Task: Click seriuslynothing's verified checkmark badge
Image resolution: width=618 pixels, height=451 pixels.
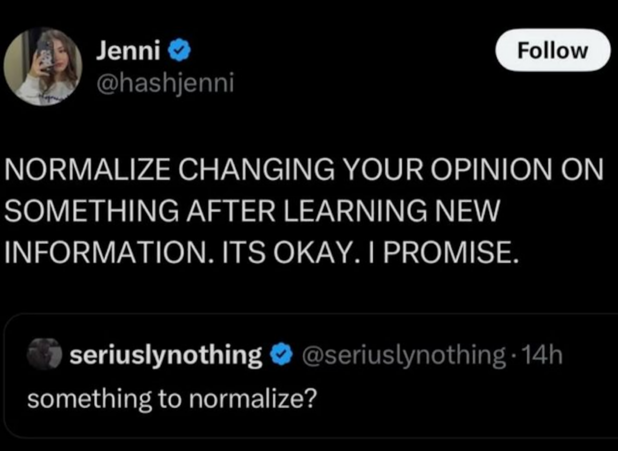Action: tap(281, 354)
